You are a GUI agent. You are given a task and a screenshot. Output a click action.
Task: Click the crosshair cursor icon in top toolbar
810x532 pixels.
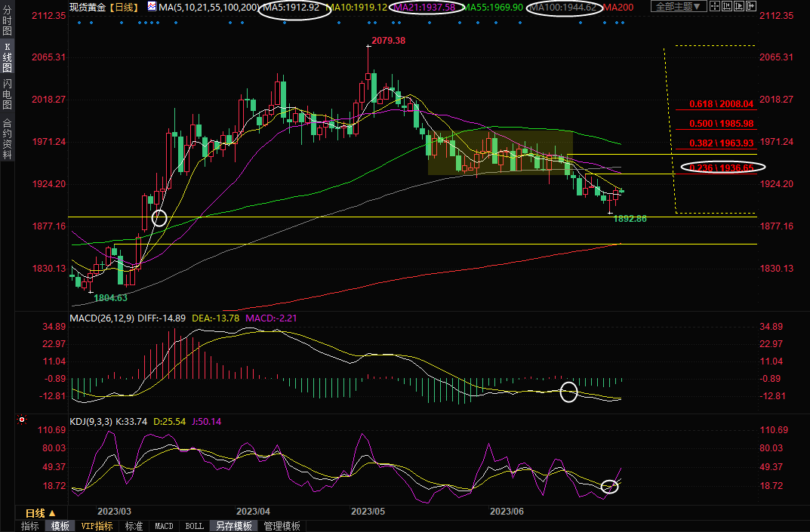coord(715,6)
